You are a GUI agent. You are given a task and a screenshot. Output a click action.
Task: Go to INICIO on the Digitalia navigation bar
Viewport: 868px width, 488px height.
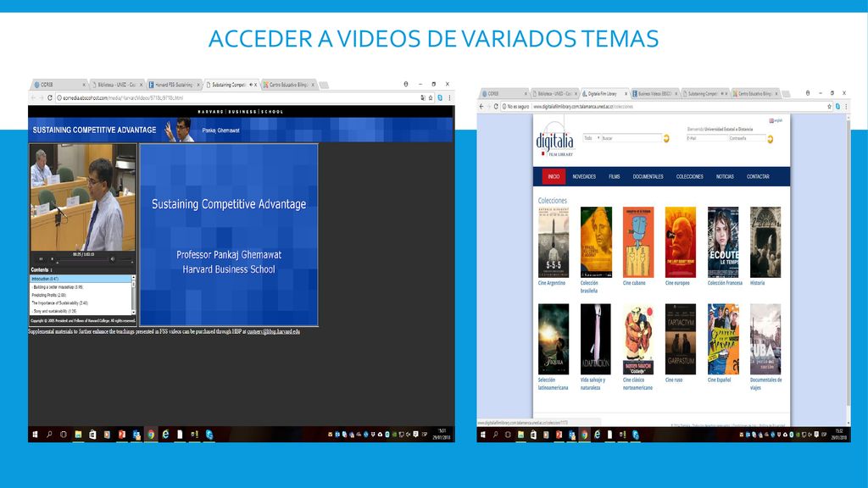pos(554,176)
